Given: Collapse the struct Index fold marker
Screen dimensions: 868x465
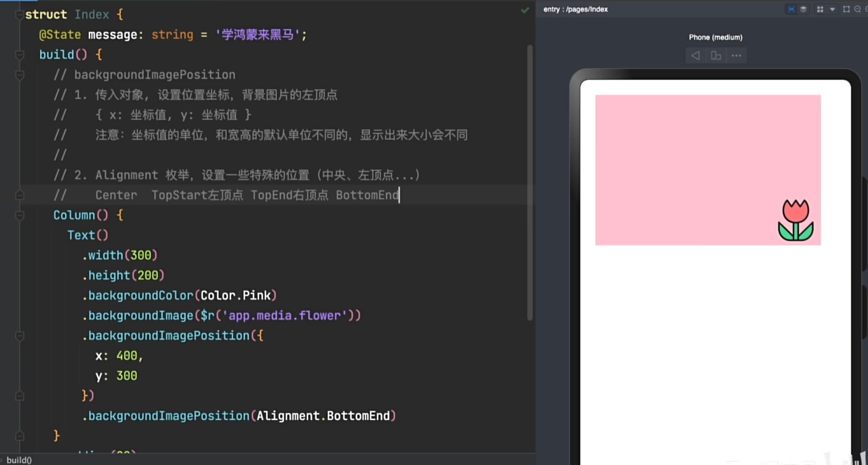Looking at the screenshot, I should (20, 15).
